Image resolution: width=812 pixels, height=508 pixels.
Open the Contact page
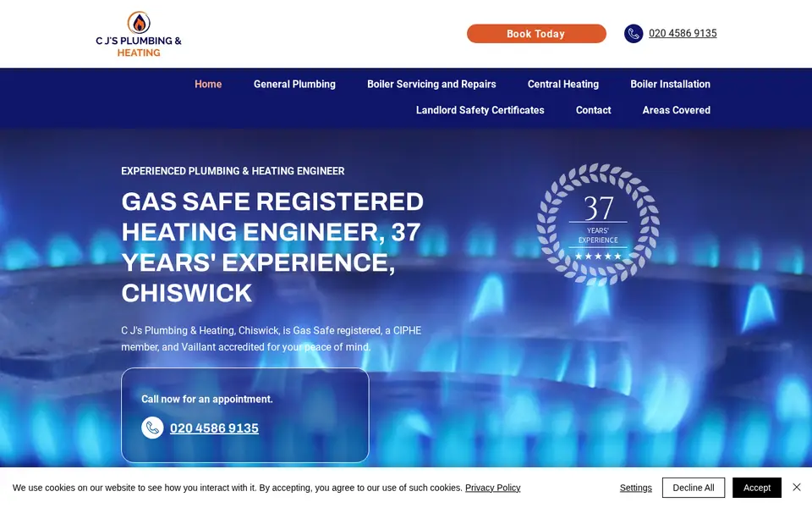(x=594, y=110)
